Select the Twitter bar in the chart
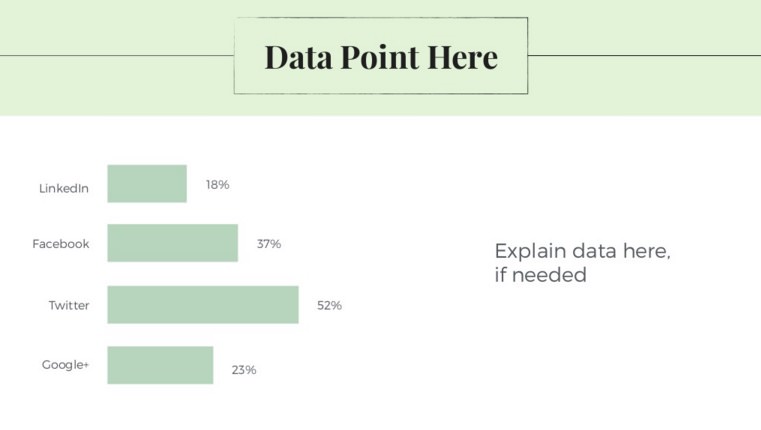Viewport: 761px width, 430px height. click(x=203, y=304)
